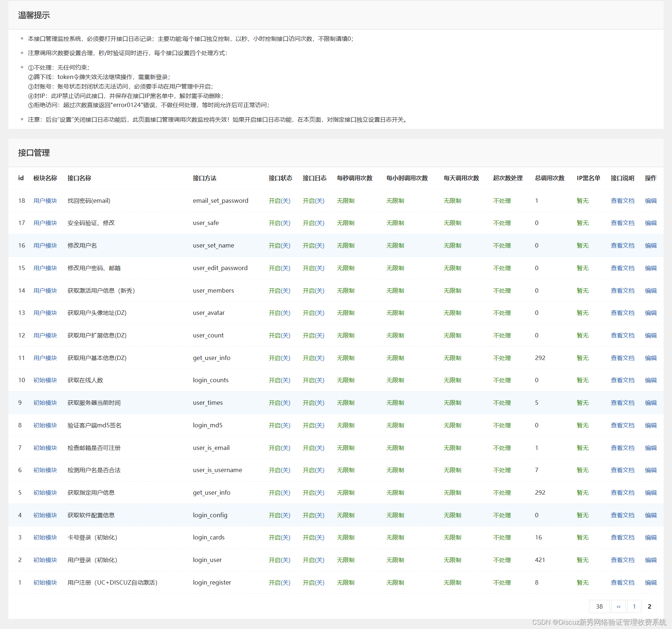Click the 总调用次数 column header
Viewport: 672px width, 629px height.
point(549,178)
